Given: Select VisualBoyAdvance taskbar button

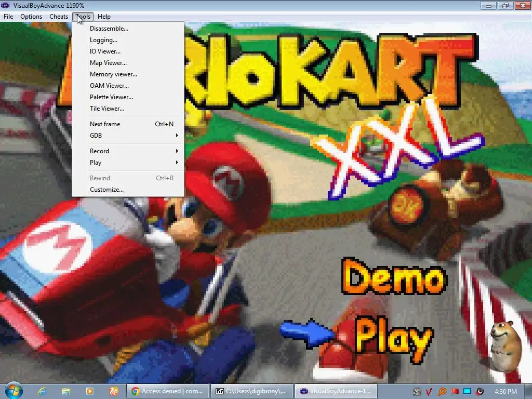Looking at the screenshot, I should pos(336,391).
